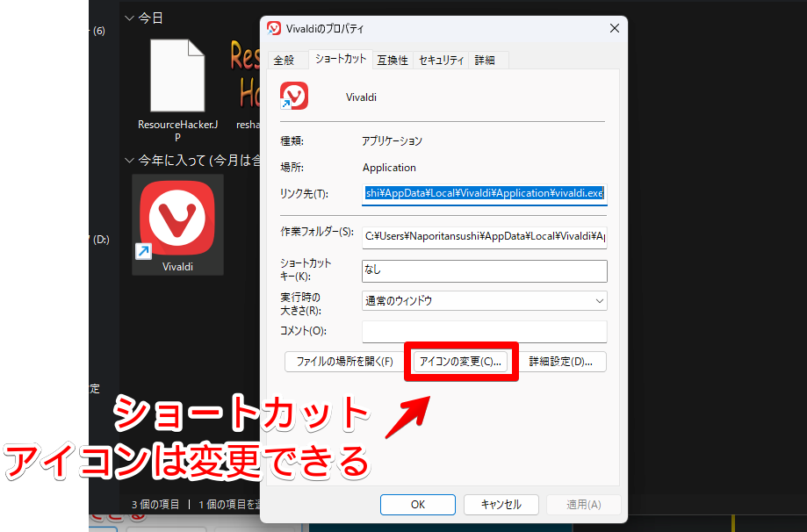Viewport: 807px width, 532px height.
Task: Click the Application location value text
Action: pos(389,168)
